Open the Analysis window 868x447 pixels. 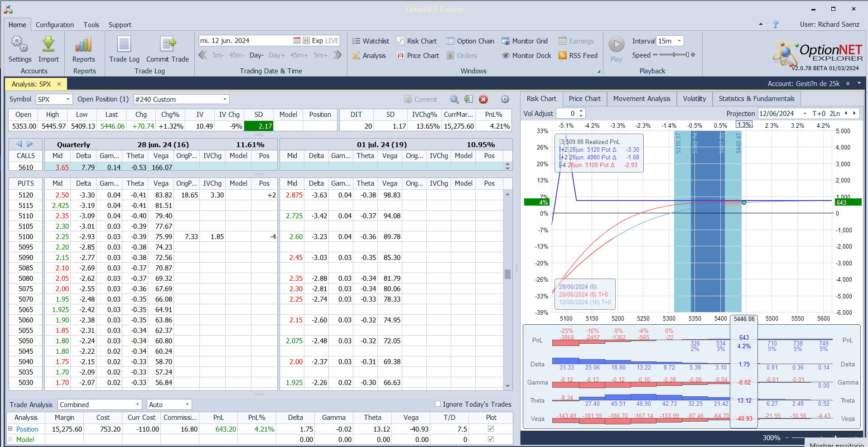[369, 56]
